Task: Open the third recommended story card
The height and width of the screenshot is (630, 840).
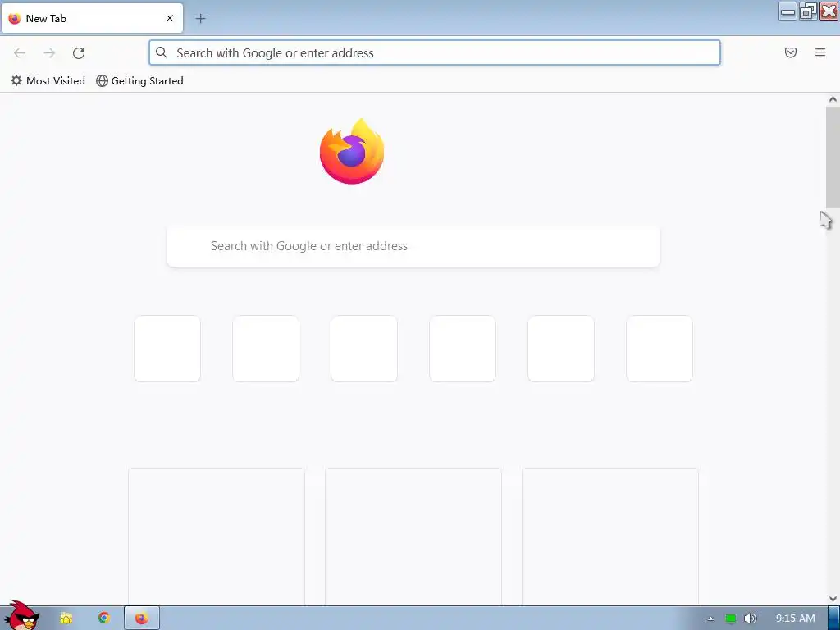Action: 610,536
